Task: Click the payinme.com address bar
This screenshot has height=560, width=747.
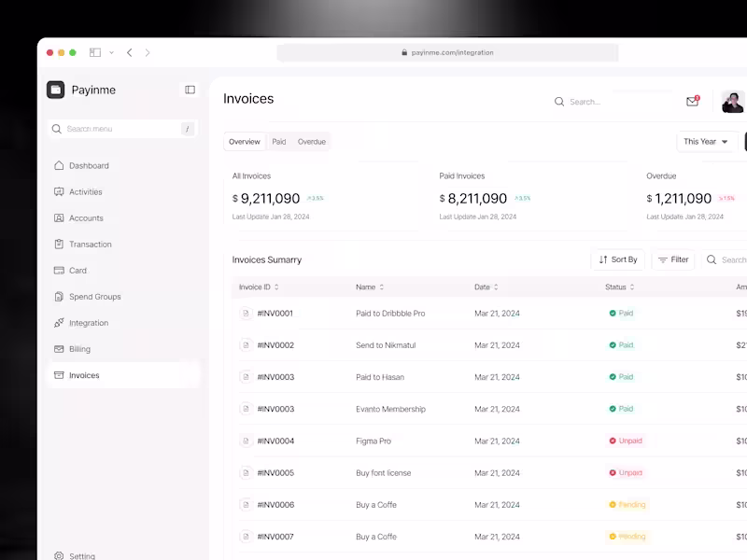Action: 448,52
